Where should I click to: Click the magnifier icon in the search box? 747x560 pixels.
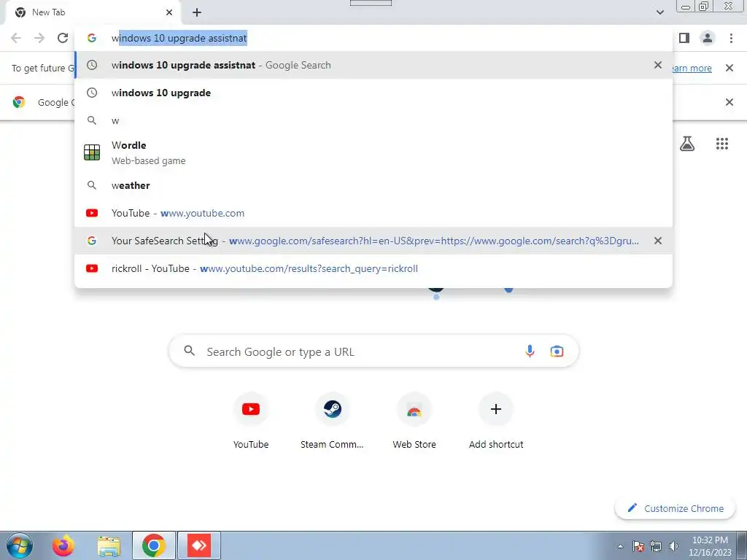tap(189, 351)
